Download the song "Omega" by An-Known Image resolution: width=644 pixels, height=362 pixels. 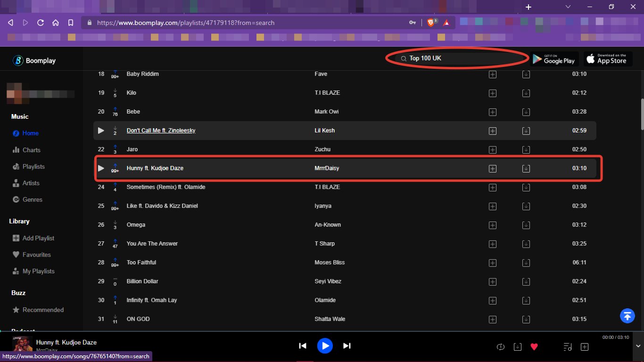[x=526, y=225]
